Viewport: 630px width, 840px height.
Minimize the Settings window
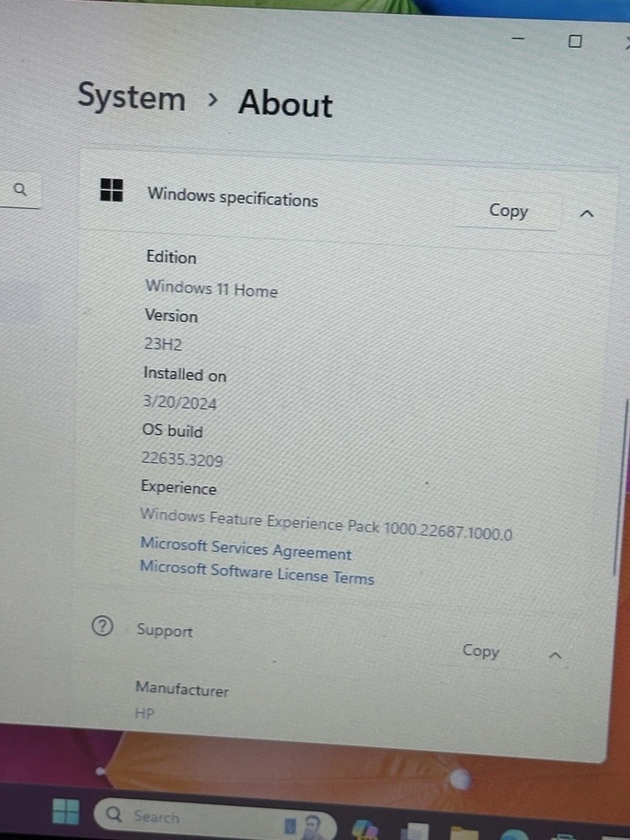[x=518, y=38]
